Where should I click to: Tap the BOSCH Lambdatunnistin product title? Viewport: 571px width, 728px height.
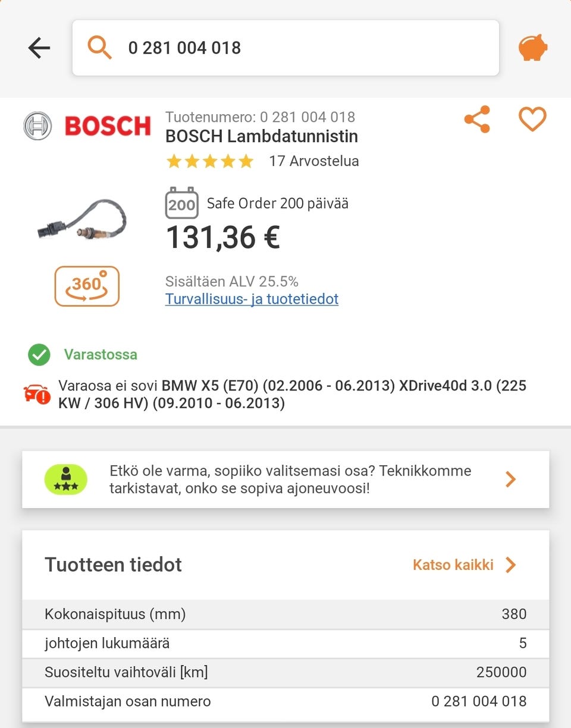[262, 136]
